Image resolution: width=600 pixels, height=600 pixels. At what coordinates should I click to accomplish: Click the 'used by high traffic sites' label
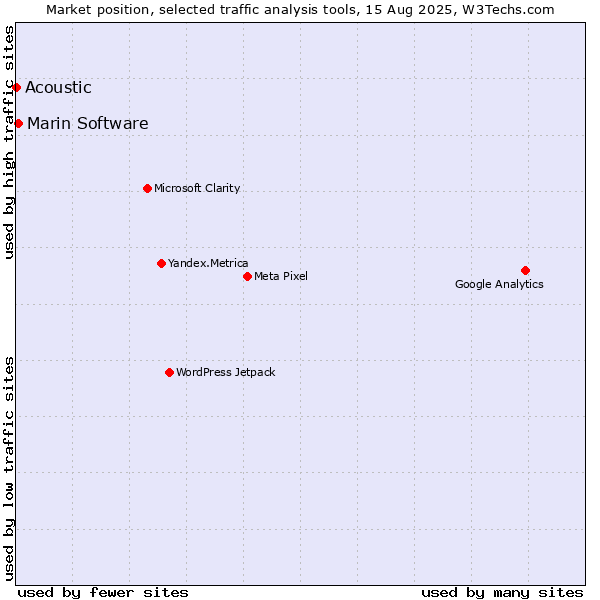(x=9, y=142)
